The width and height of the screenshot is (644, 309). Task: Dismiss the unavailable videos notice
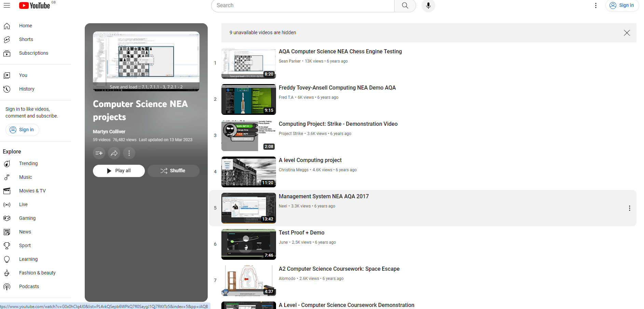(627, 33)
